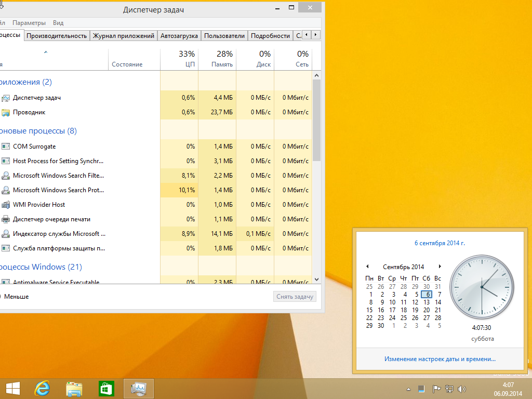
Task: Click the Диспетчер очереди печати printer icon
Action: (x=6, y=219)
